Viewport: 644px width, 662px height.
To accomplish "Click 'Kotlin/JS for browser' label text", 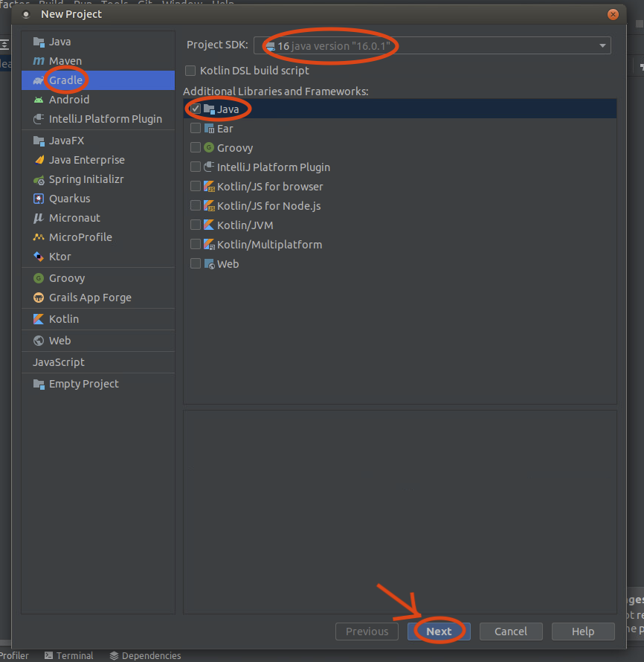I will [270, 187].
